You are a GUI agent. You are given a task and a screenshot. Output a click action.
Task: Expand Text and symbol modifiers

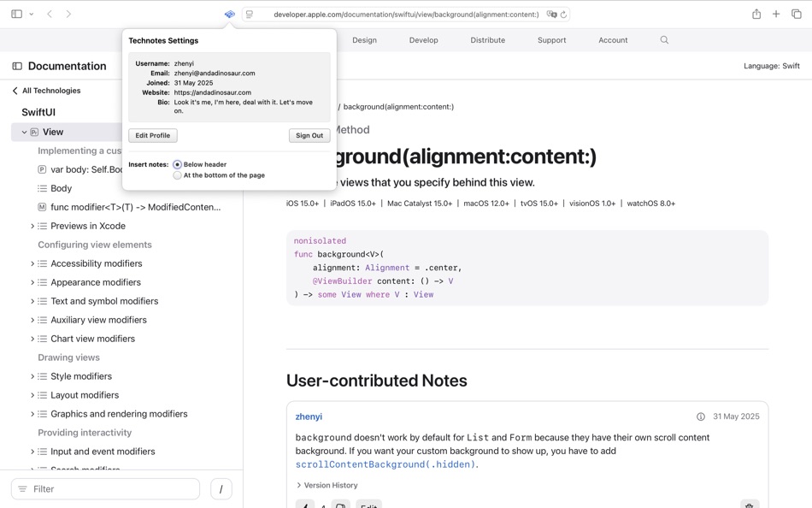(x=32, y=301)
